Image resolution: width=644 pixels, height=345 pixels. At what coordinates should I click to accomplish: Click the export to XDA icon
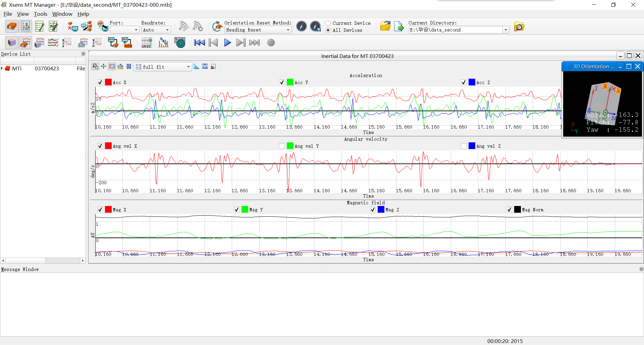pyautogui.click(x=127, y=43)
